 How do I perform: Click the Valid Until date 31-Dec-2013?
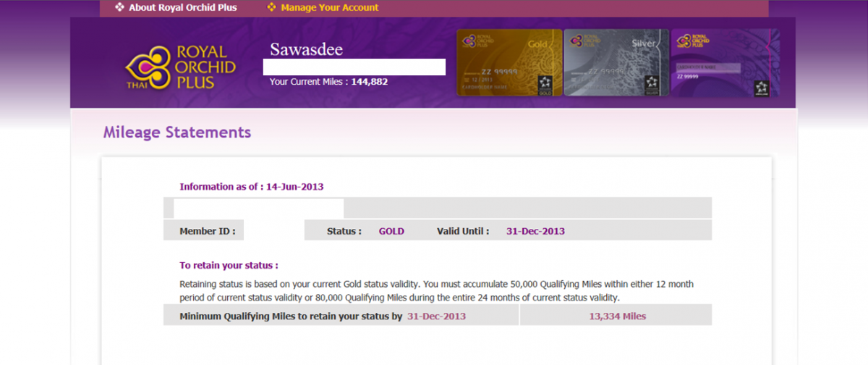coord(535,231)
